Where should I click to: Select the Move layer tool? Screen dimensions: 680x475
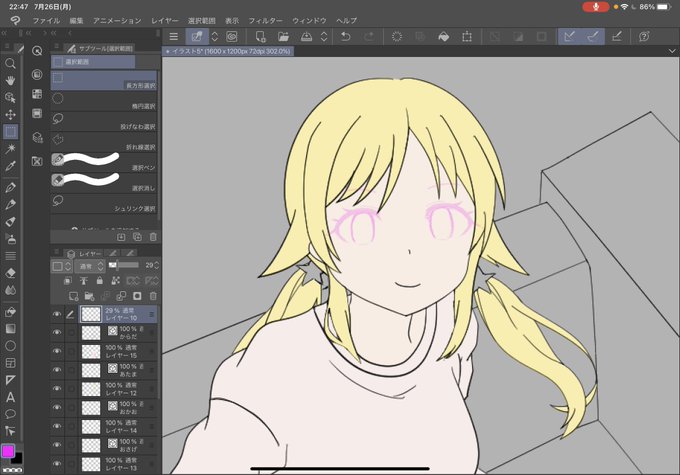point(10,115)
